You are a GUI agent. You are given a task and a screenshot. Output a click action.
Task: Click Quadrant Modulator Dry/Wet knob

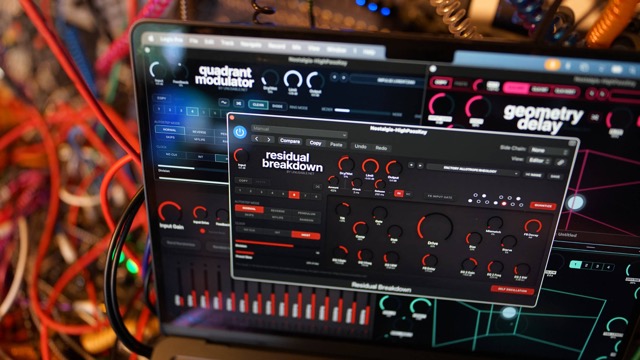[x=270, y=78]
